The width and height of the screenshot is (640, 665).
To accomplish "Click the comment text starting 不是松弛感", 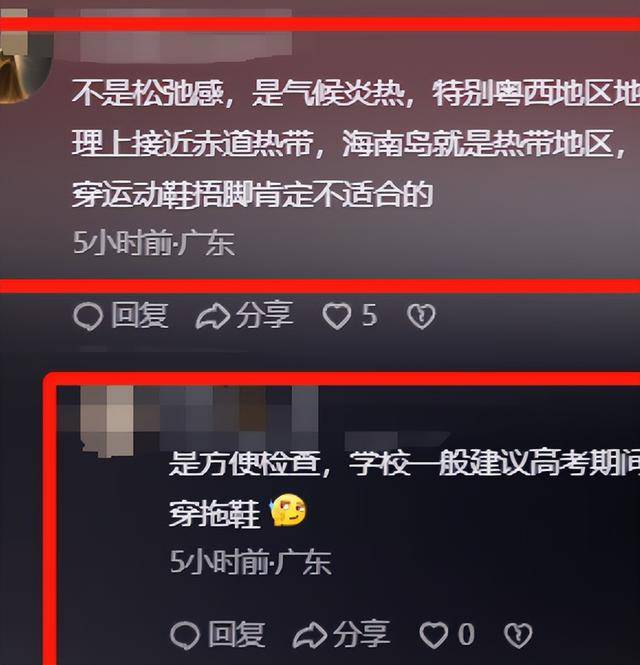I will click(x=356, y=144).
